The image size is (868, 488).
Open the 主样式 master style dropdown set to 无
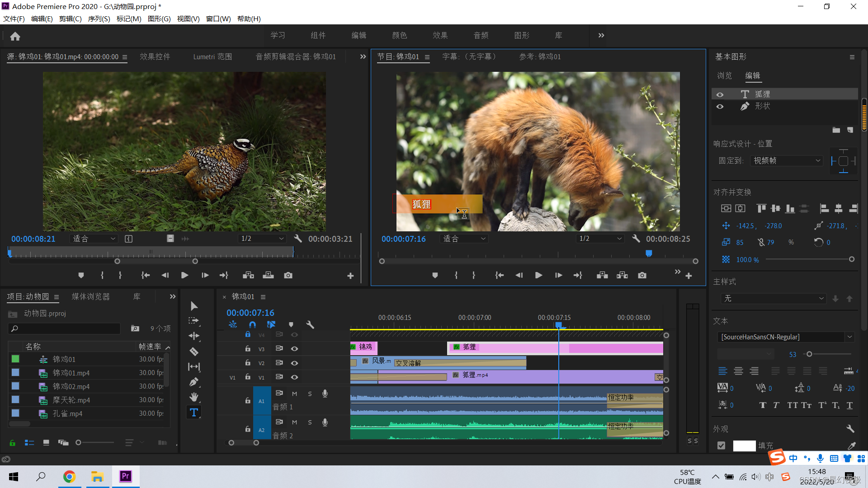[774, 298]
